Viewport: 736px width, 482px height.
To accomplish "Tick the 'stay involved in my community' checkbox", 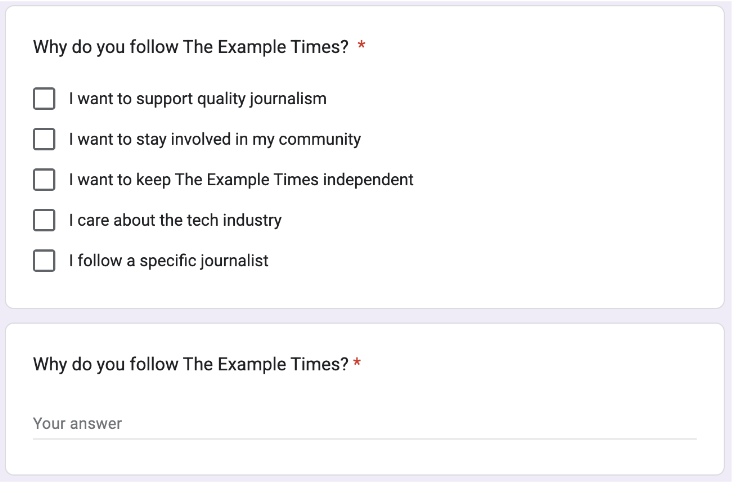I will [44, 139].
